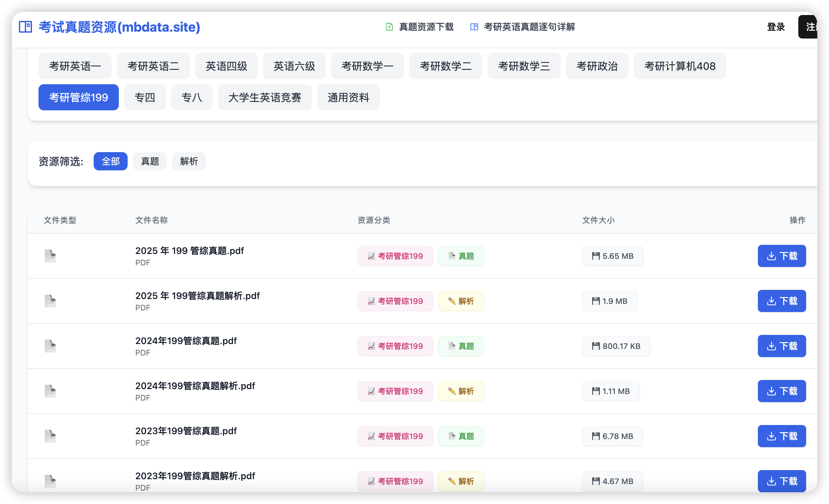
Task: Filter resources by 解析 only
Action: point(189,162)
